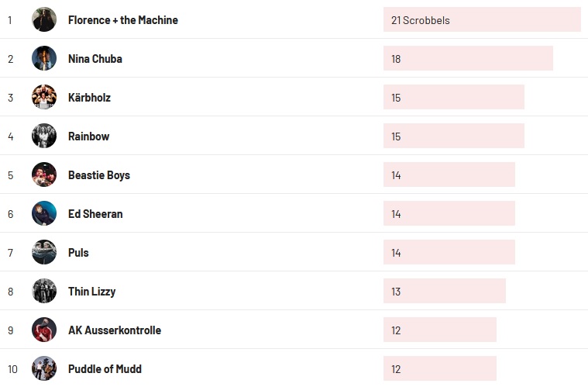The image size is (588, 387).
Task: Open the Florence + the Machine artist link
Action: point(122,20)
